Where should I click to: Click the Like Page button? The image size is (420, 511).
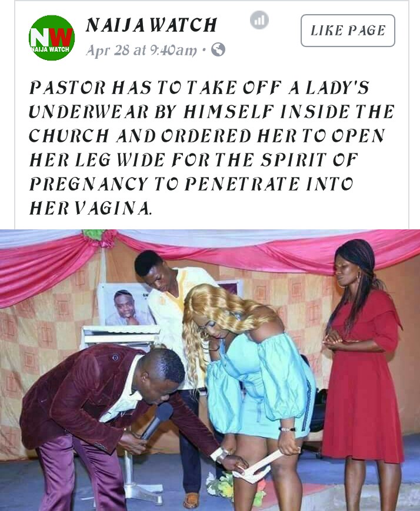[x=348, y=31]
